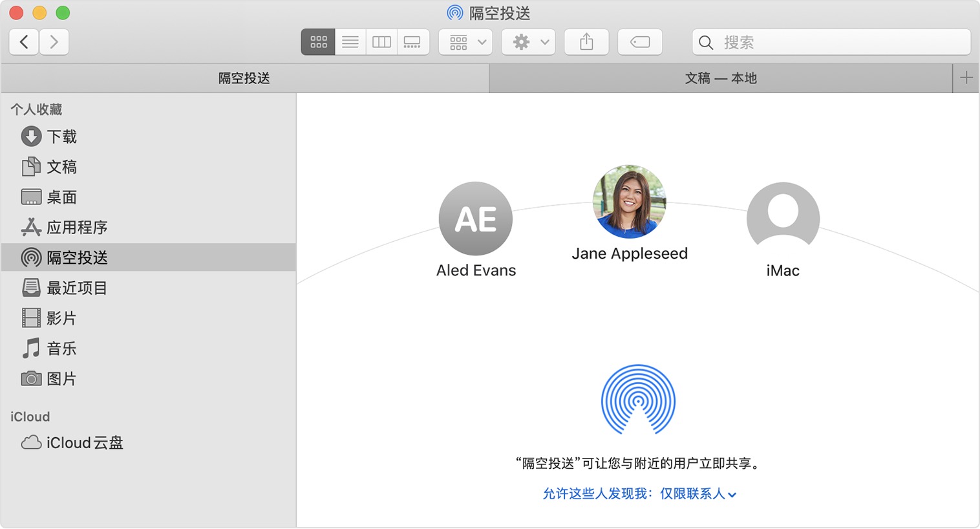Image resolution: width=980 pixels, height=529 pixels.
Task: Open the action gear dropdown menu
Action: [x=528, y=41]
